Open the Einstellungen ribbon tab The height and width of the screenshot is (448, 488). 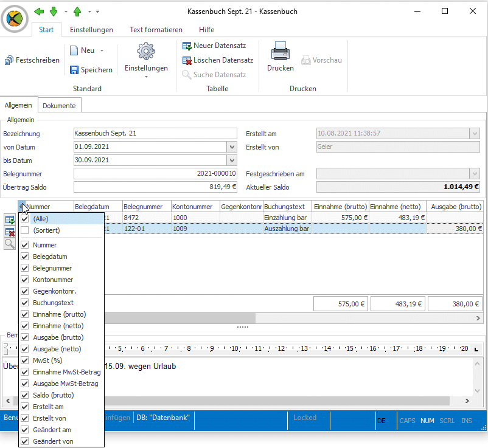pyautogui.click(x=91, y=30)
